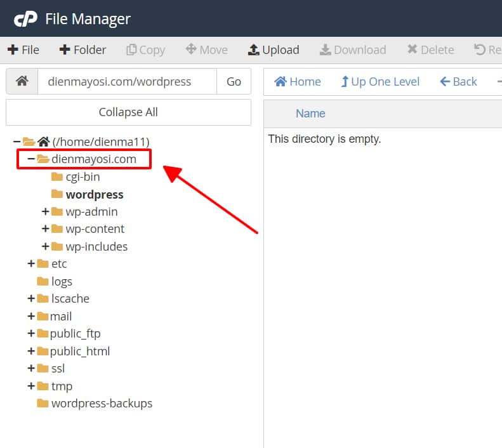The width and height of the screenshot is (502, 448).
Task: Expand the wp-content folder
Action: click(x=45, y=229)
